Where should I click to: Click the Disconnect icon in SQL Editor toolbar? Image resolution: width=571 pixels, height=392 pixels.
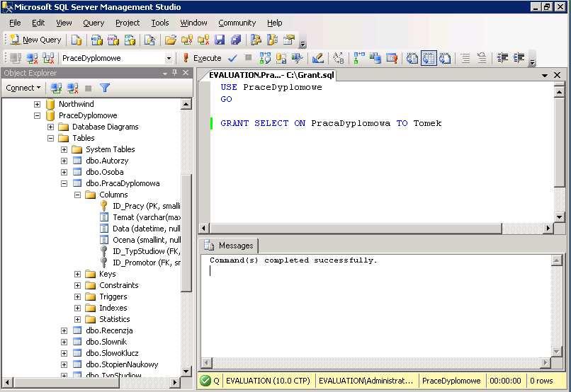point(33,58)
